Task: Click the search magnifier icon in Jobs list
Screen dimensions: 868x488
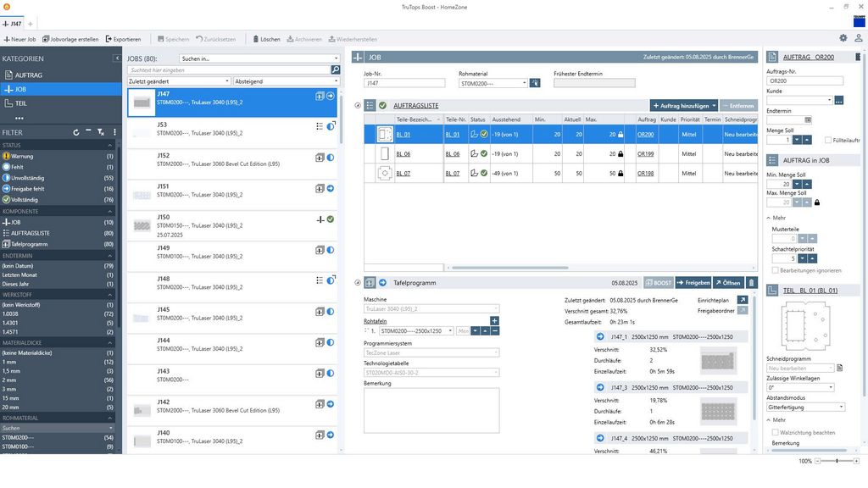Action: (x=336, y=69)
